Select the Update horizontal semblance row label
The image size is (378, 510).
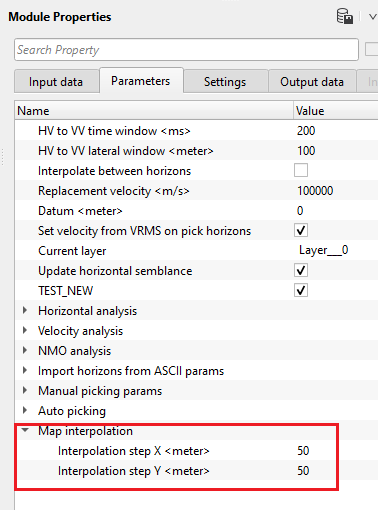115,271
